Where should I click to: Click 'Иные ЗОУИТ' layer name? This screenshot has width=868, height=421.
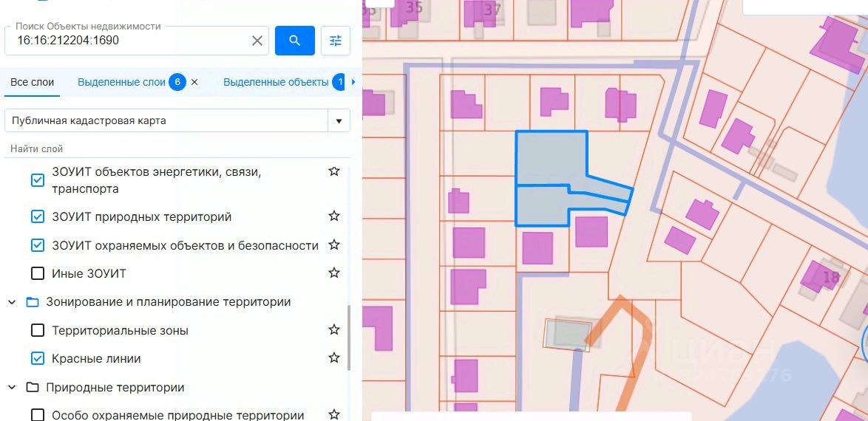(x=89, y=273)
